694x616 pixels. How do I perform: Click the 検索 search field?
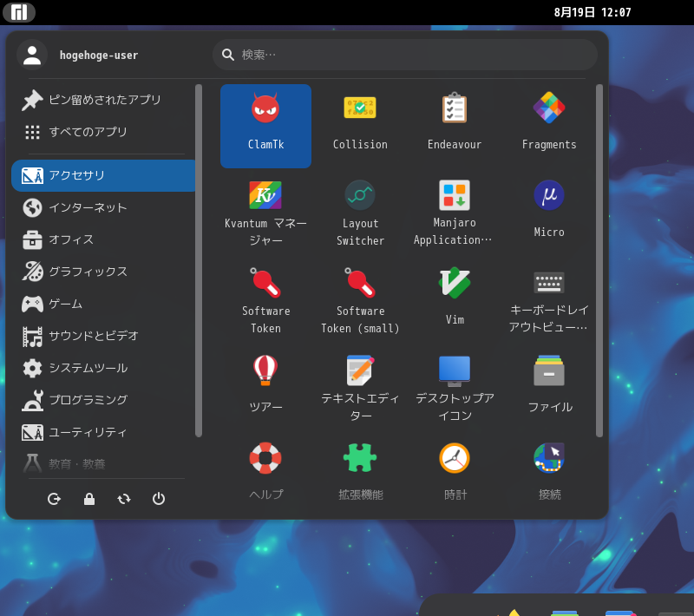(x=405, y=55)
